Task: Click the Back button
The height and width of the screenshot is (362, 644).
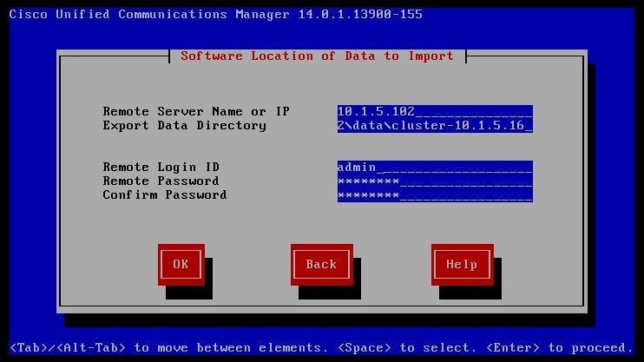Action: pyautogui.click(x=322, y=265)
